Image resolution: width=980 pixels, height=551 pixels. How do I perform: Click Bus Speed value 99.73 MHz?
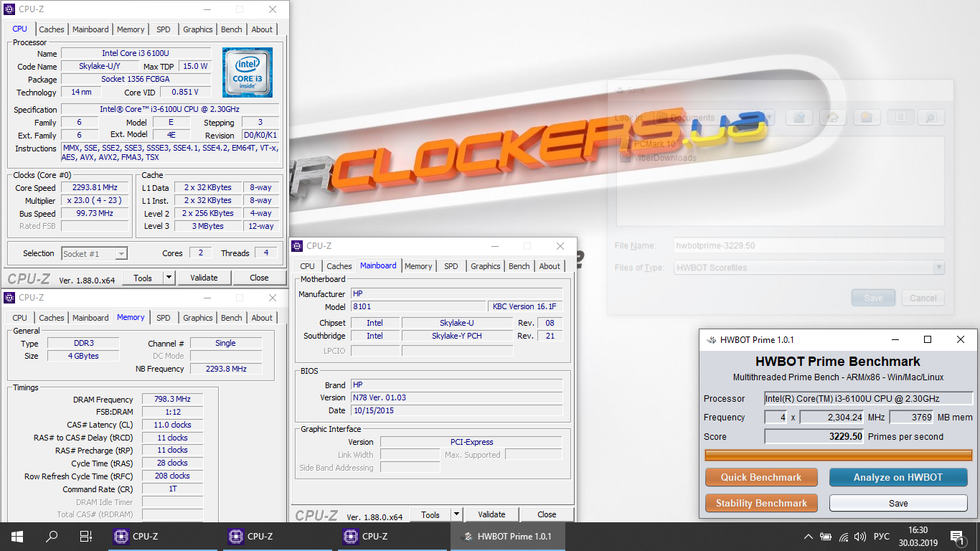[95, 213]
